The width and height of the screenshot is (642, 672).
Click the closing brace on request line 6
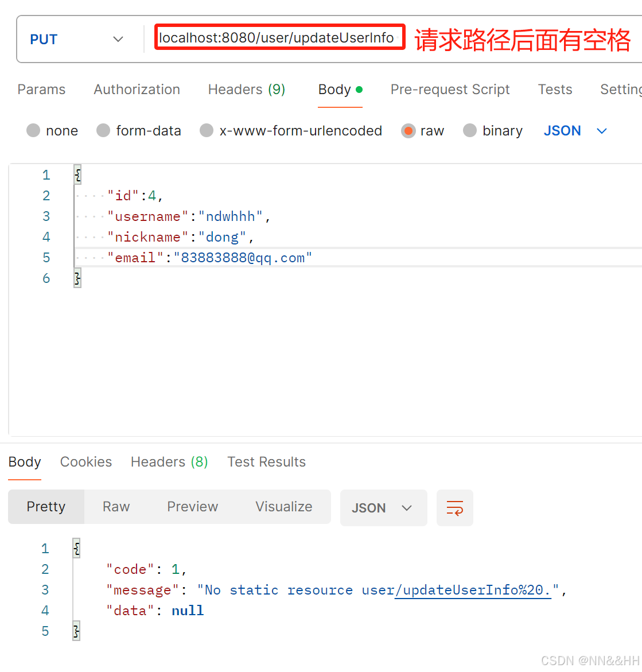[77, 278]
